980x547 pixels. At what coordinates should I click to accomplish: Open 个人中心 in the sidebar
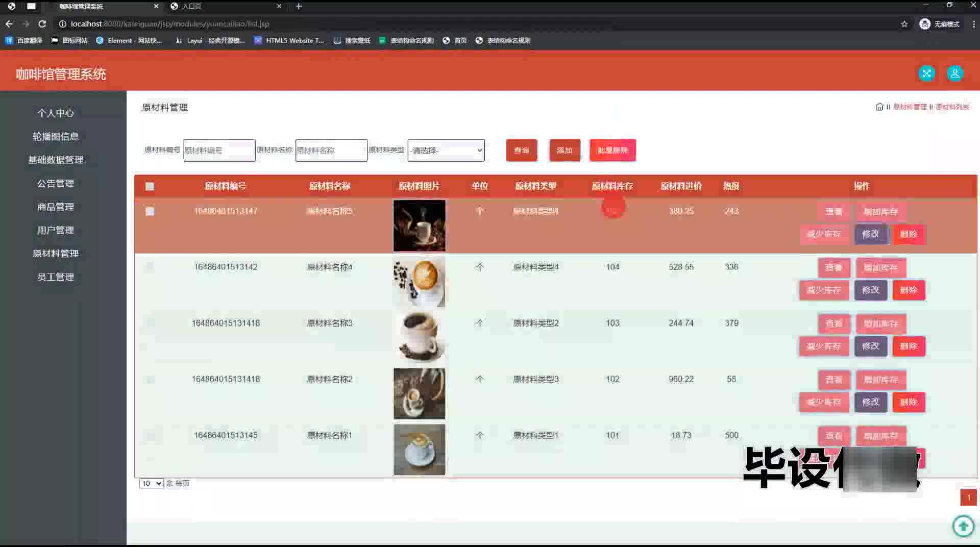(x=56, y=113)
